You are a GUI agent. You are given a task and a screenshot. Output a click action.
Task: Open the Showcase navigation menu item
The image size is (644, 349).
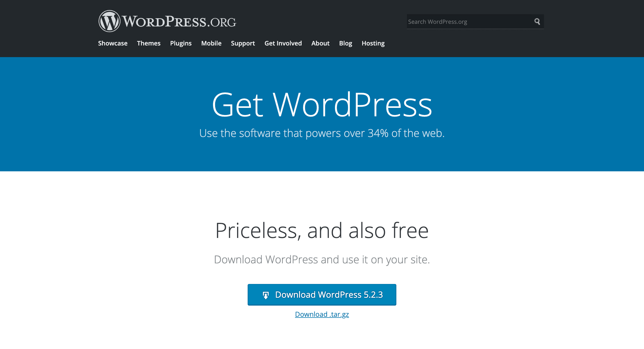coord(113,43)
